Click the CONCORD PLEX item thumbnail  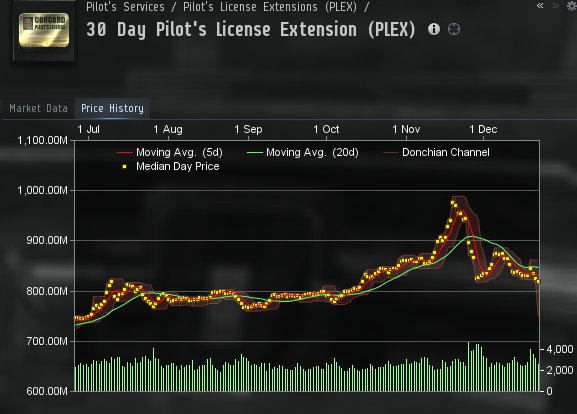(x=44, y=30)
